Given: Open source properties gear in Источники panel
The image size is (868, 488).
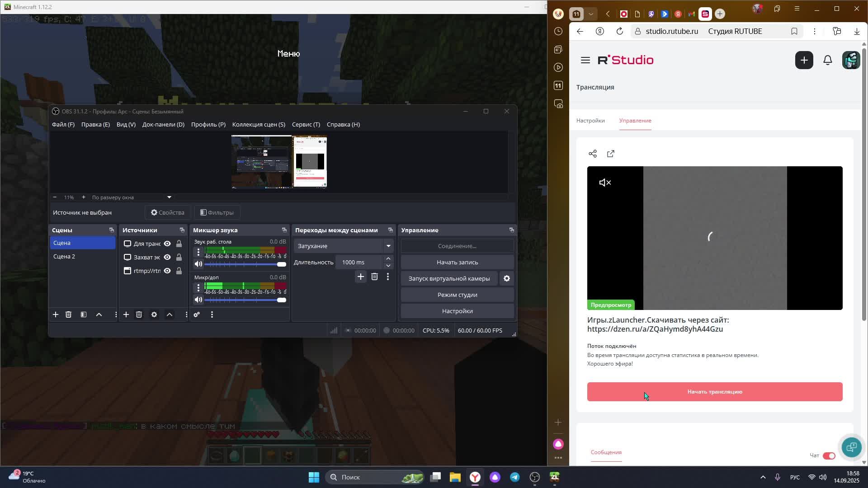Looking at the screenshot, I should coord(154,315).
